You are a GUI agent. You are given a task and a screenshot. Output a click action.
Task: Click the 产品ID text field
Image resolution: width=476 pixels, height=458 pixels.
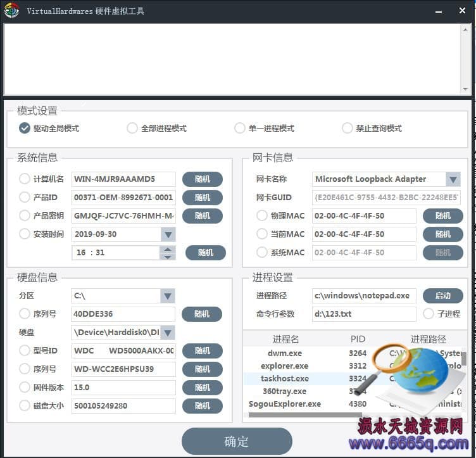click(123, 198)
